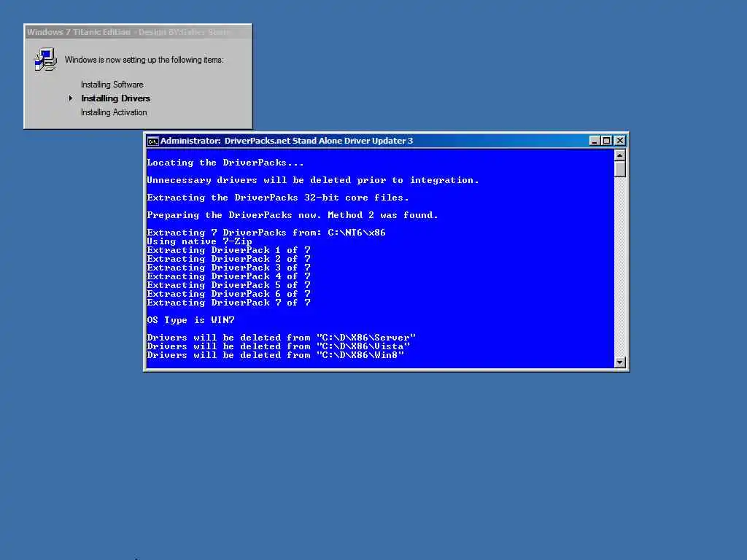Click 'Extracting DriverPack 3 of 7' line

(228, 268)
